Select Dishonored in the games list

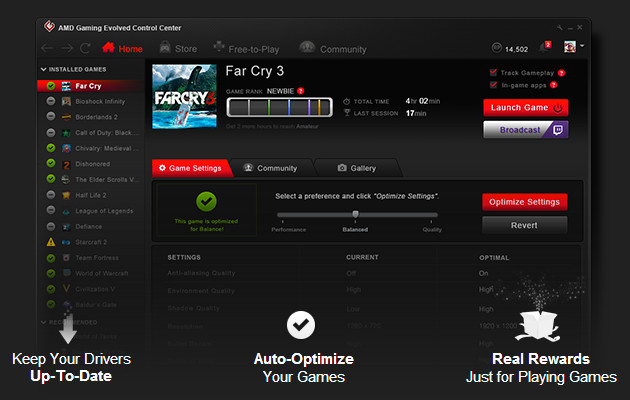(x=91, y=164)
